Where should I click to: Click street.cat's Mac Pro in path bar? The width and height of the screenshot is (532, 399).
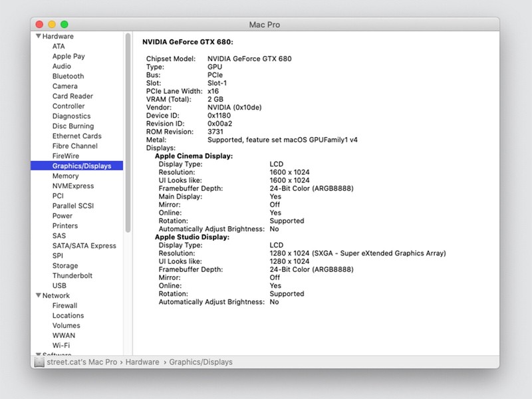(82, 362)
